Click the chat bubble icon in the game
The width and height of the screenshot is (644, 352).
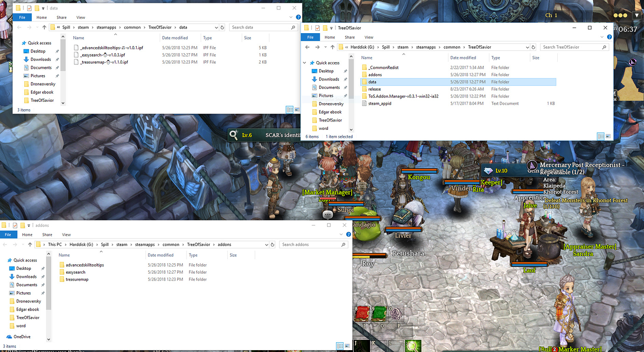[328, 214]
